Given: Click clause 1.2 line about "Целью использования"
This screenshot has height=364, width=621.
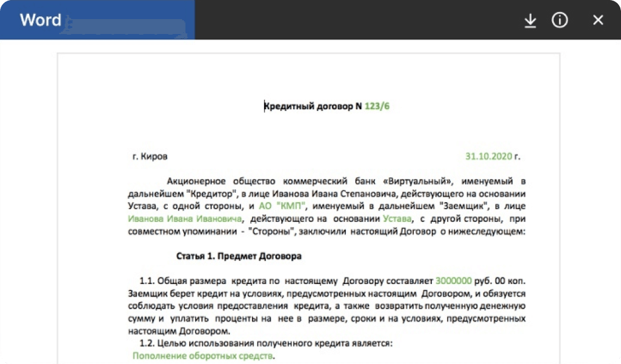Looking at the screenshot, I should point(266,344).
